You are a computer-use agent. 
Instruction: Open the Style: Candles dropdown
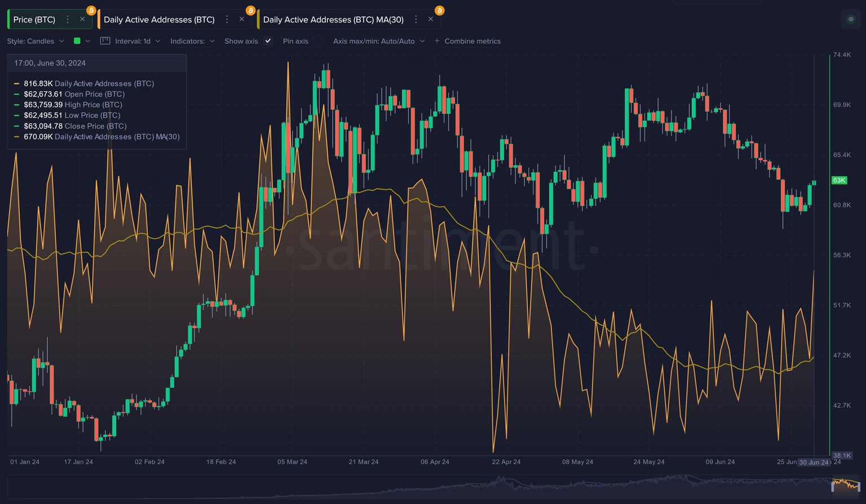point(36,41)
